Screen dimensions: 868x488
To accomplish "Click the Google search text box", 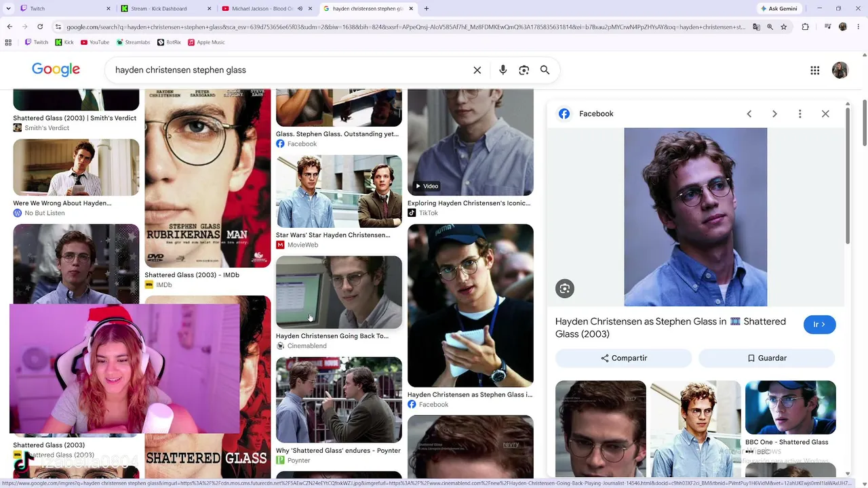I will pyautogui.click(x=288, y=70).
